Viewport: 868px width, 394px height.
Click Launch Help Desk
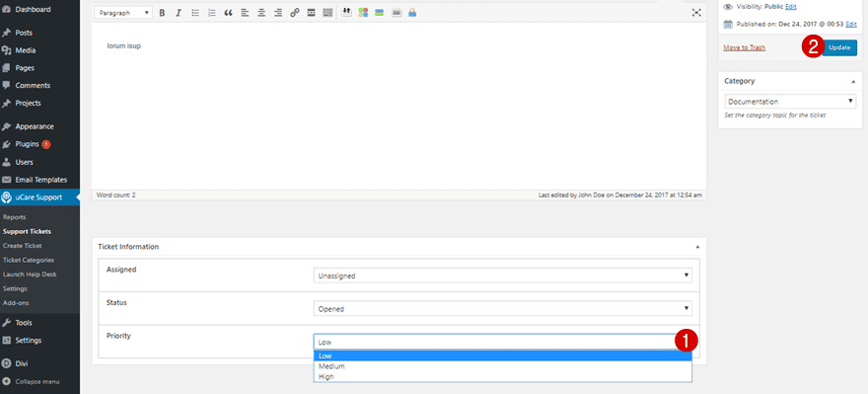point(30,275)
